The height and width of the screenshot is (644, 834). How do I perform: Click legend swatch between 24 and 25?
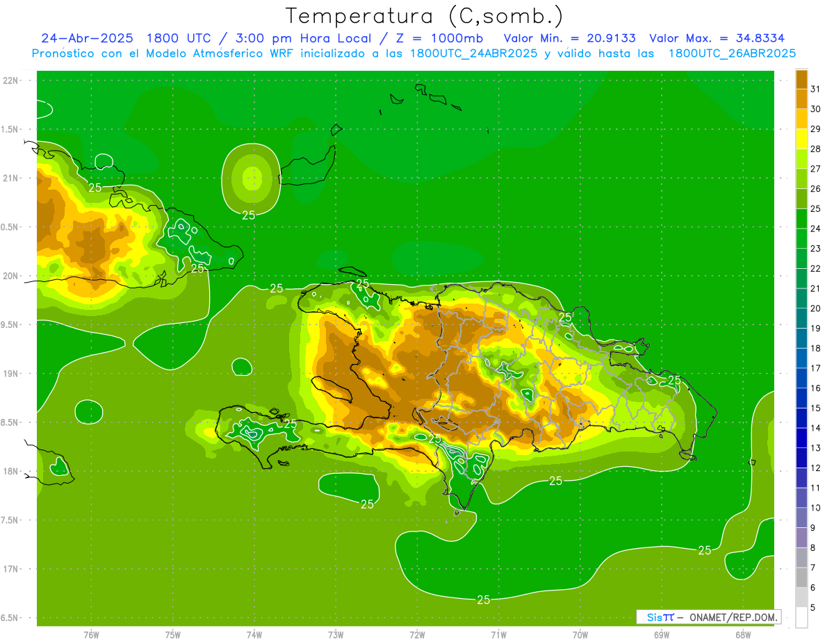click(x=801, y=219)
